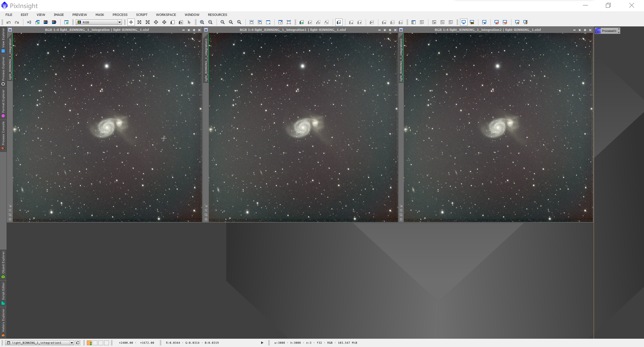
Task: Click the radiation-symbol auto stretch icon
Action: (x=517, y=22)
